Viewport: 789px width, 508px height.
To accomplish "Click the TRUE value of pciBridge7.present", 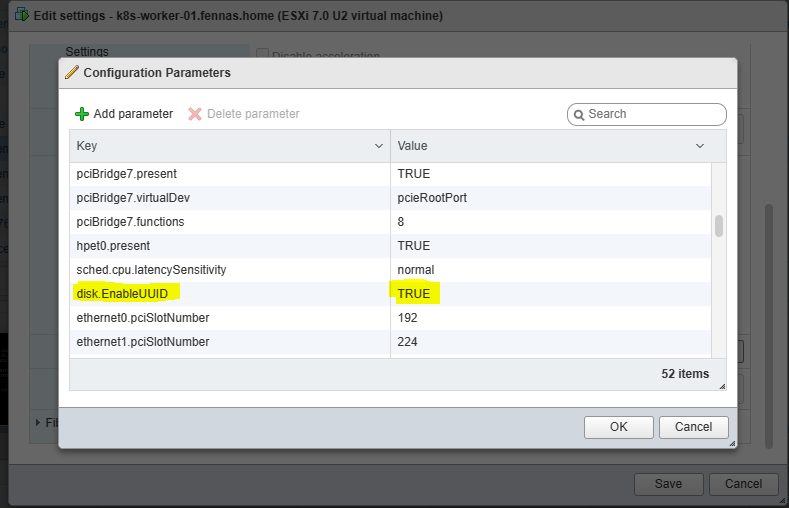I will coord(414,174).
